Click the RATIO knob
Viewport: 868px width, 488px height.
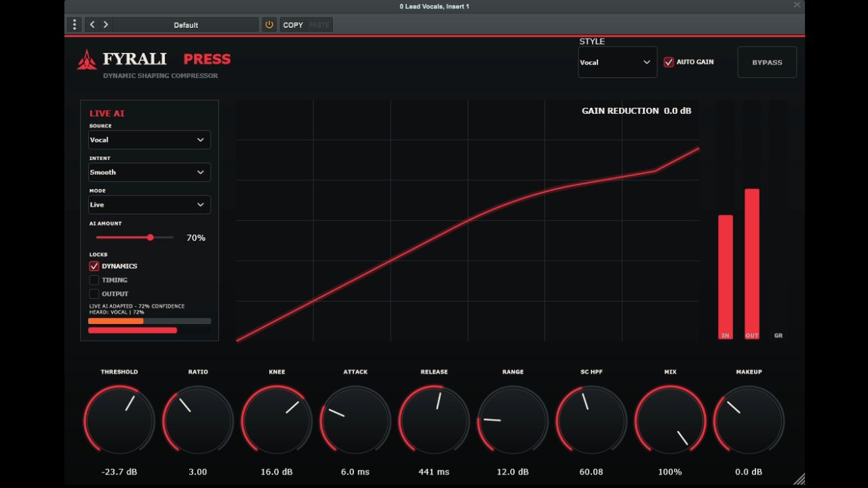click(x=198, y=420)
